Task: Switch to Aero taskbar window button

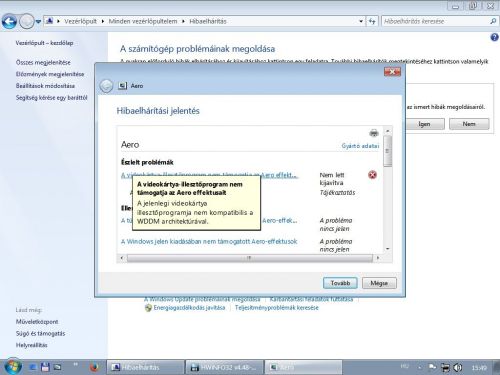Action: coord(303,367)
